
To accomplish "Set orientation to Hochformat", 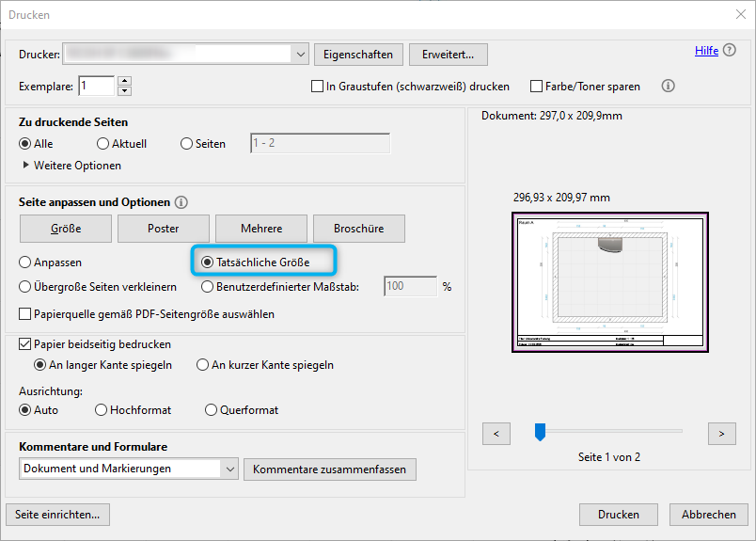I will coord(101,410).
